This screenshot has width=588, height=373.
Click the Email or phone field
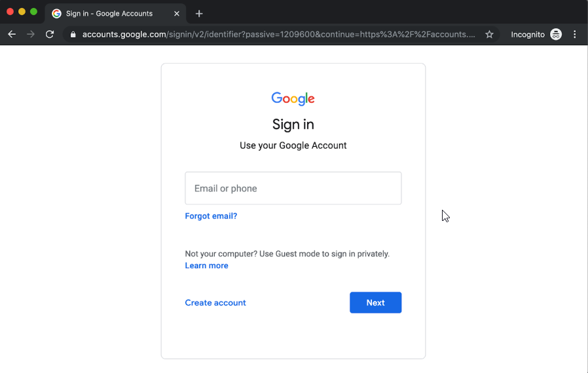293,188
